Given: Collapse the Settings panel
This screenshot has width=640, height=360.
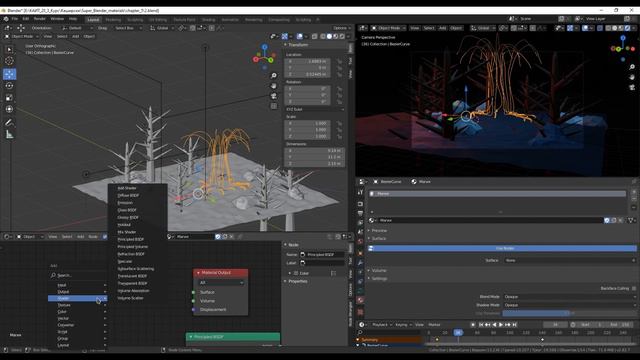Looking at the screenshot, I should [379, 278].
